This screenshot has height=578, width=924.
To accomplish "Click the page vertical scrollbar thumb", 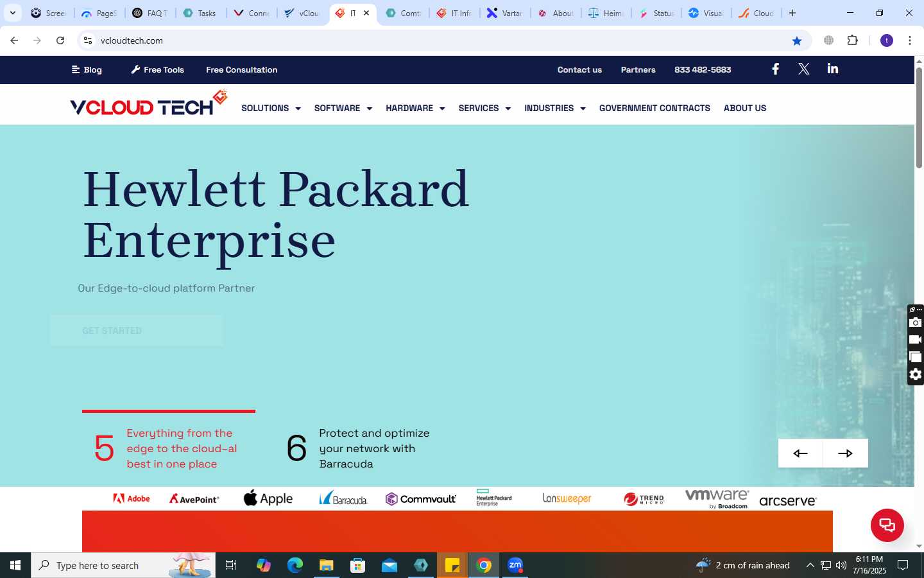I will [x=919, y=118].
